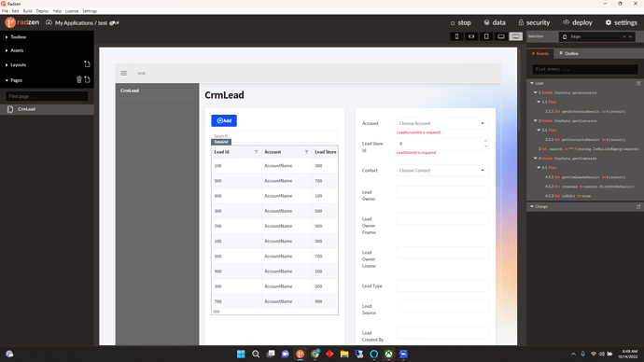Open Selection Page dropdown arrow
This screenshot has height=362, width=644.
coord(631,37)
